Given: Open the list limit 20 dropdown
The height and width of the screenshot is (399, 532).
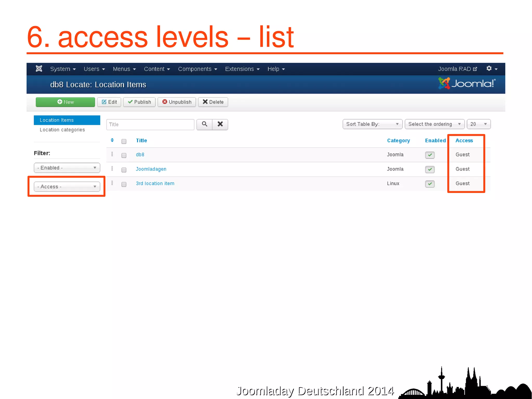Looking at the screenshot, I should [x=479, y=124].
